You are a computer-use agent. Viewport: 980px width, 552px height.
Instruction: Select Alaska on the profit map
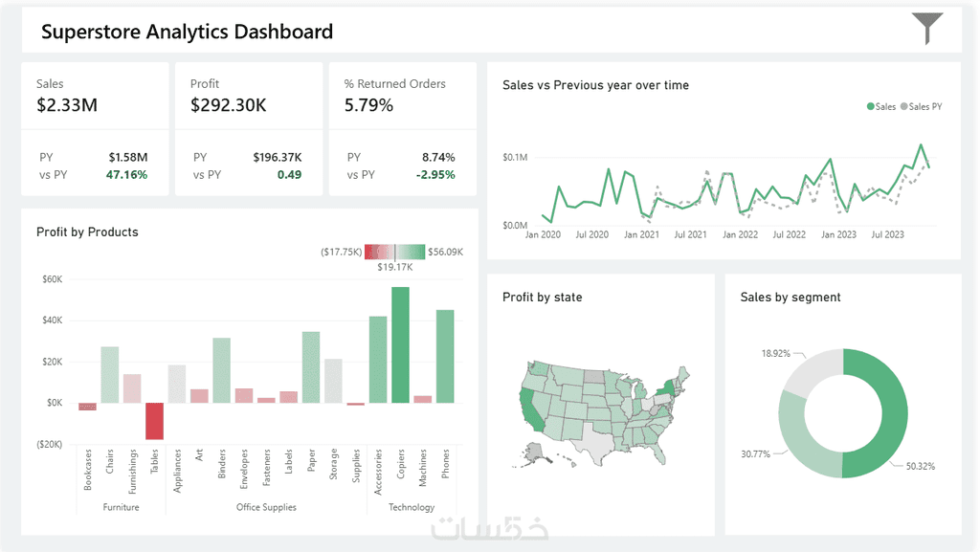coord(536,453)
